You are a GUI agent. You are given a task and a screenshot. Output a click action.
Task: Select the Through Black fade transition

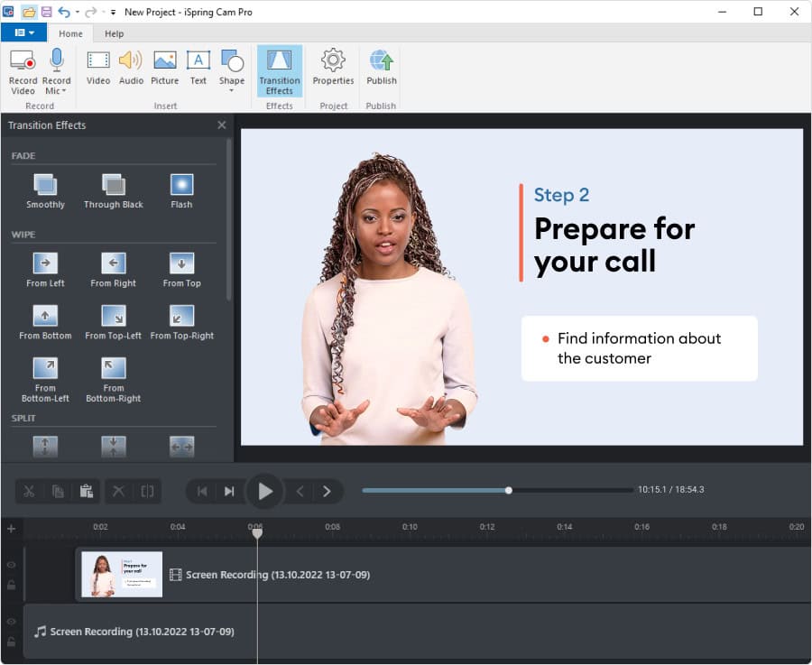[114, 186]
